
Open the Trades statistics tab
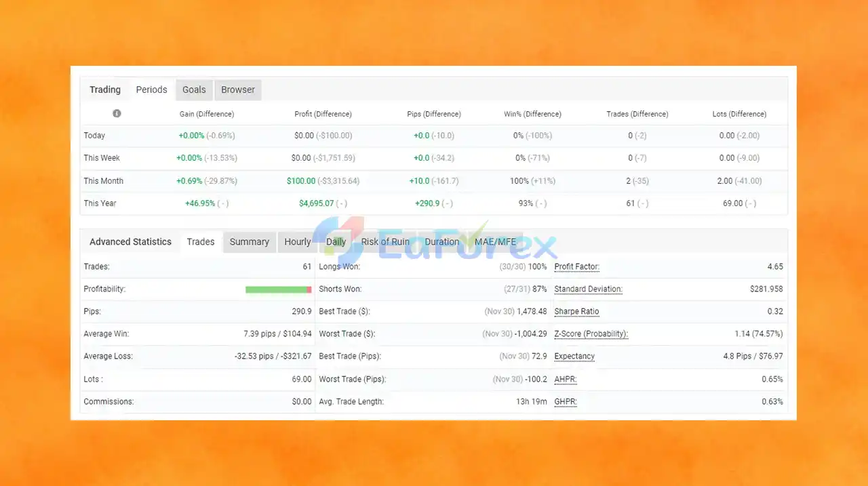pyautogui.click(x=201, y=242)
